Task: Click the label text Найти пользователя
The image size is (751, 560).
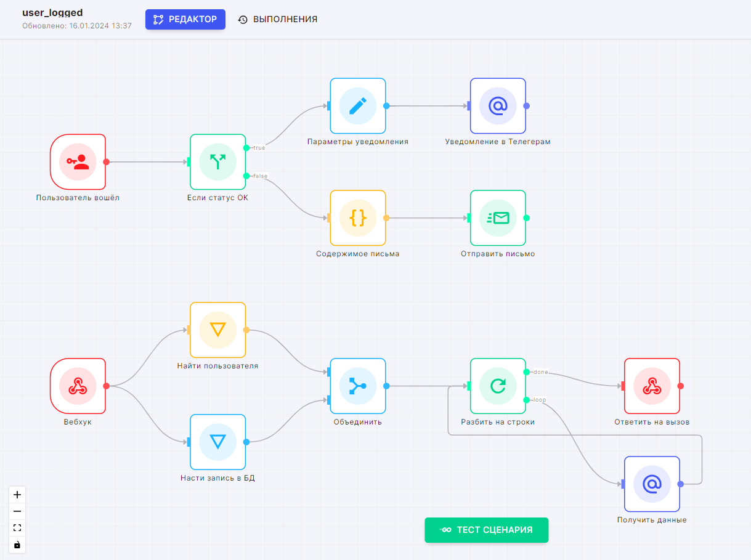Action: click(217, 366)
